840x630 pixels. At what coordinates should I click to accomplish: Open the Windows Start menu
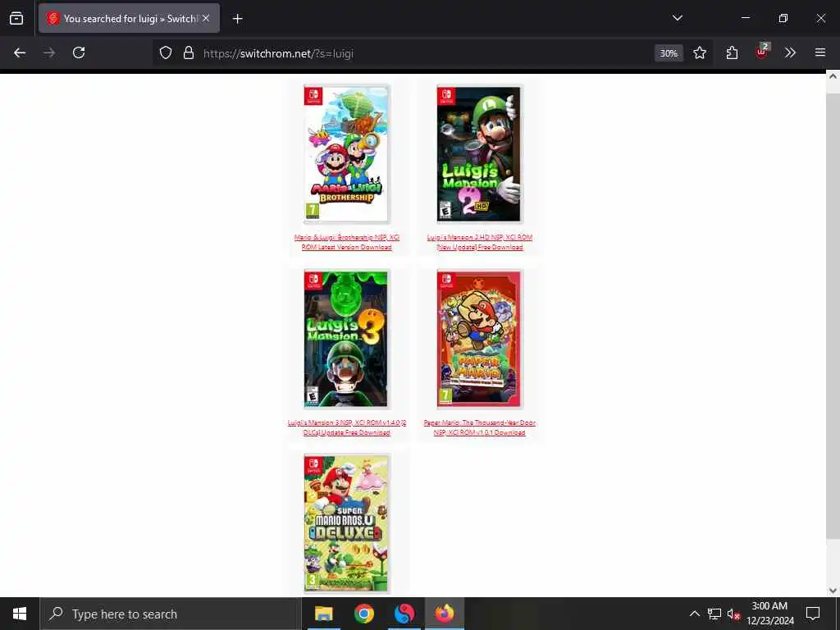pos(20,614)
